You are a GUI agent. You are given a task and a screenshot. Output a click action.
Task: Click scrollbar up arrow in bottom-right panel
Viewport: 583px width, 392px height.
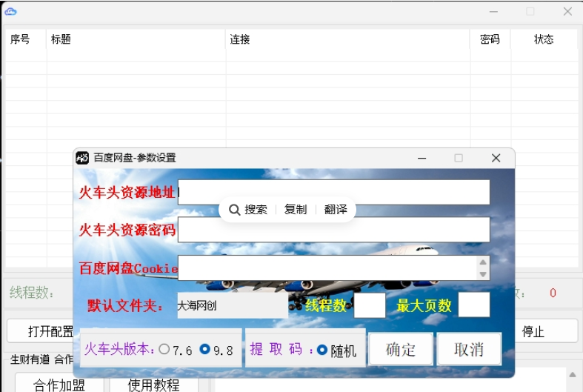coord(573,374)
